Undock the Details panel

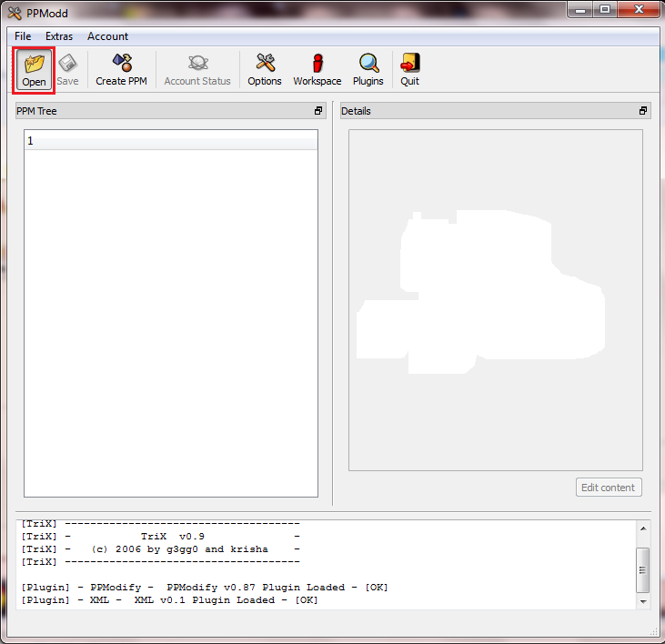tap(643, 111)
